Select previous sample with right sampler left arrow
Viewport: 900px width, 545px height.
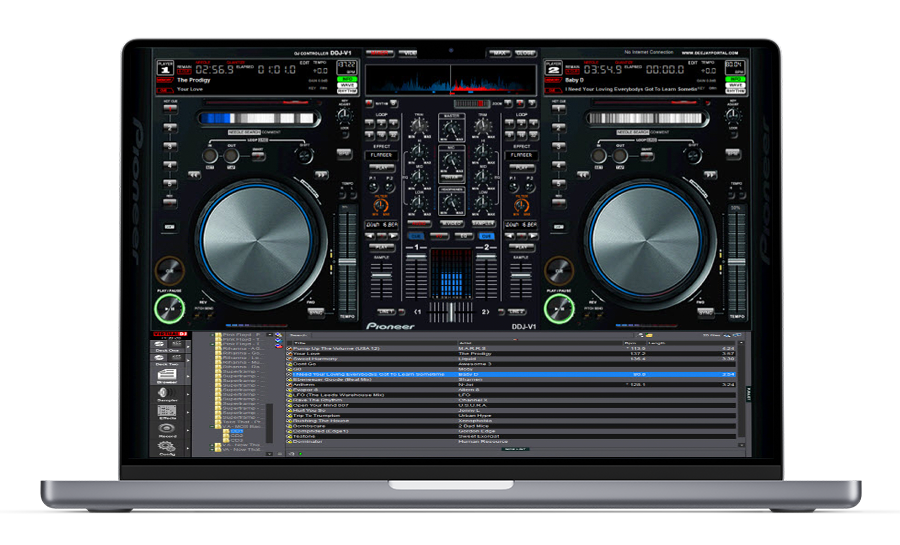(510, 236)
